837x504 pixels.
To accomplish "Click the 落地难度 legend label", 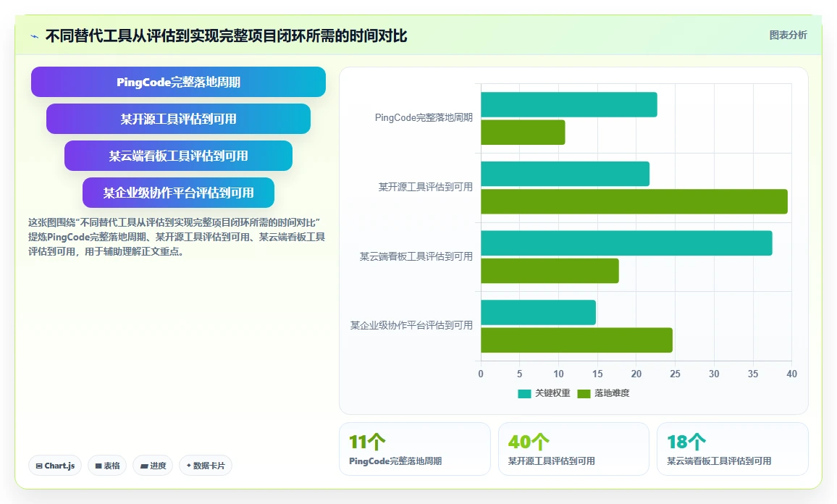I will (x=613, y=393).
